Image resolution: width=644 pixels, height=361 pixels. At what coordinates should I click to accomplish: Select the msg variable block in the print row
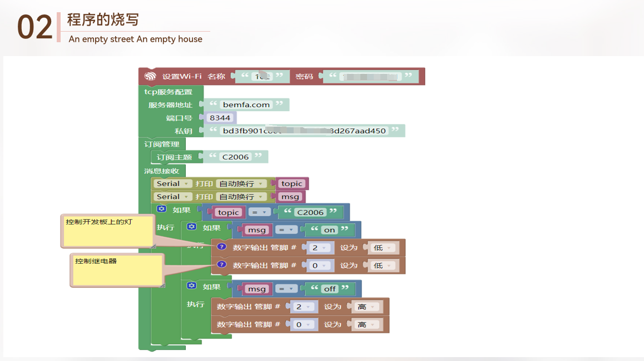(x=290, y=197)
